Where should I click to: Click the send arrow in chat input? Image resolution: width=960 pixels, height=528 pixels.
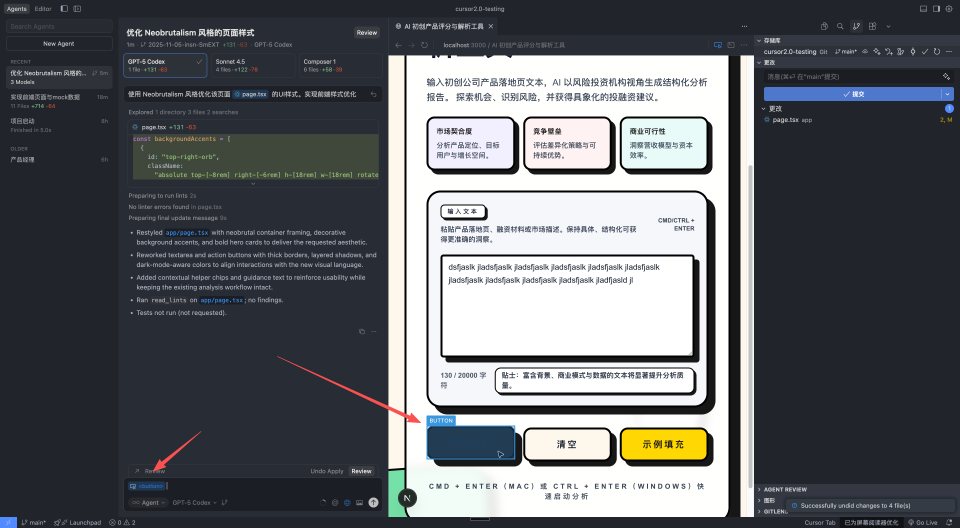click(373, 502)
